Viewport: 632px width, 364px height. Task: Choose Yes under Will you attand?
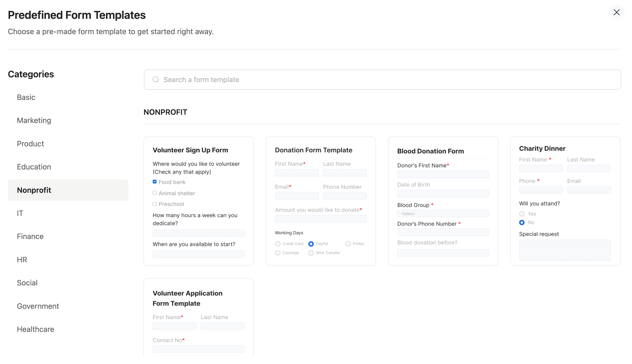click(x=522, y=214)
